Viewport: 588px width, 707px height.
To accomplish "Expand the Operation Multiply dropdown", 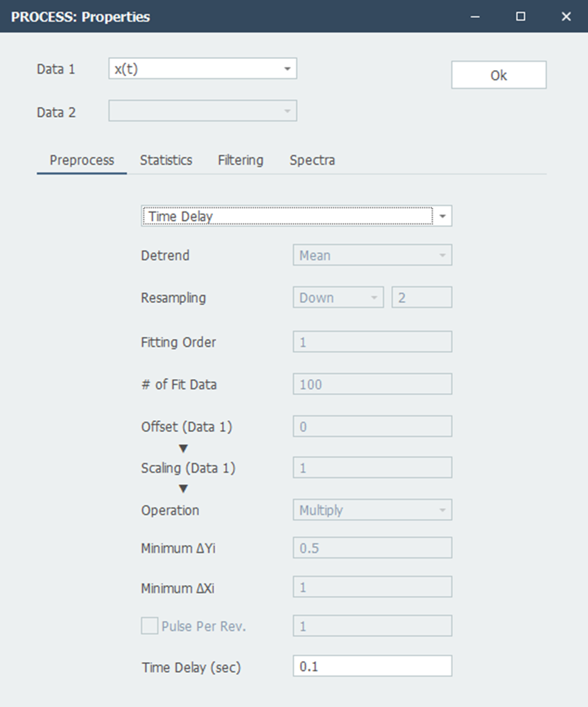I will (x=372, y=511).
